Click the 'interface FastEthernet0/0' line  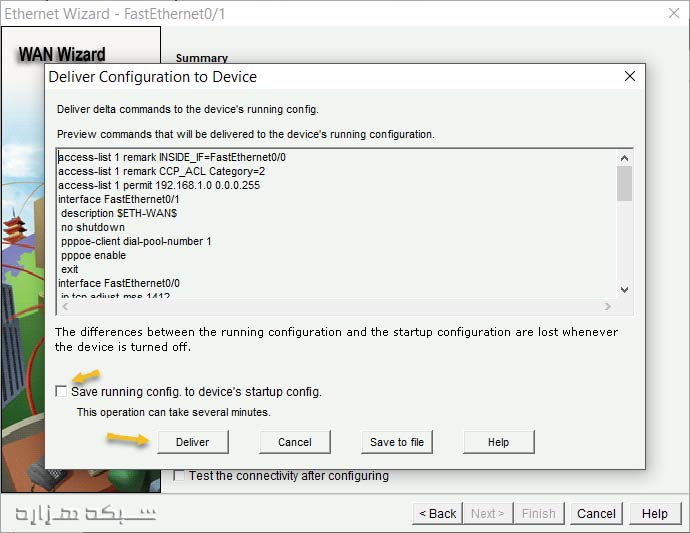pos(119,283)
